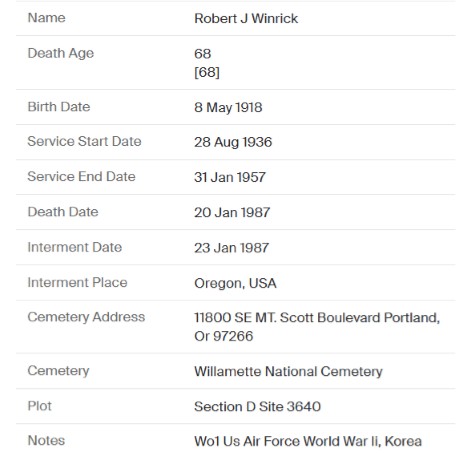This screenshot has height=469, width=460.
Task: Select the Birth Date 8 May 1918
Action: pyautogui.click(x=228, y=107)
